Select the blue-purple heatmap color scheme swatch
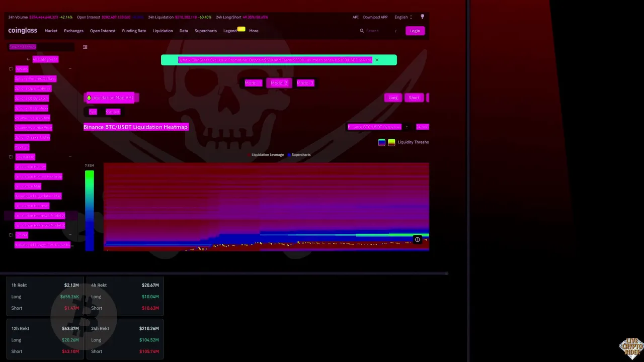This screenshot has width=644, height=362. (x=382, y=142)
